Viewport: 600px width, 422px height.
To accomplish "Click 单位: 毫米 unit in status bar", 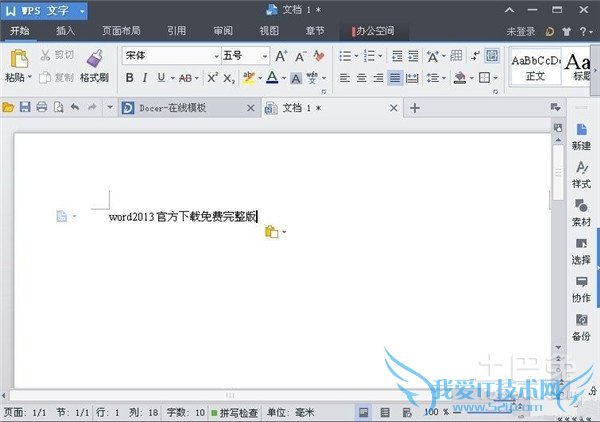I will click(290, 412).
